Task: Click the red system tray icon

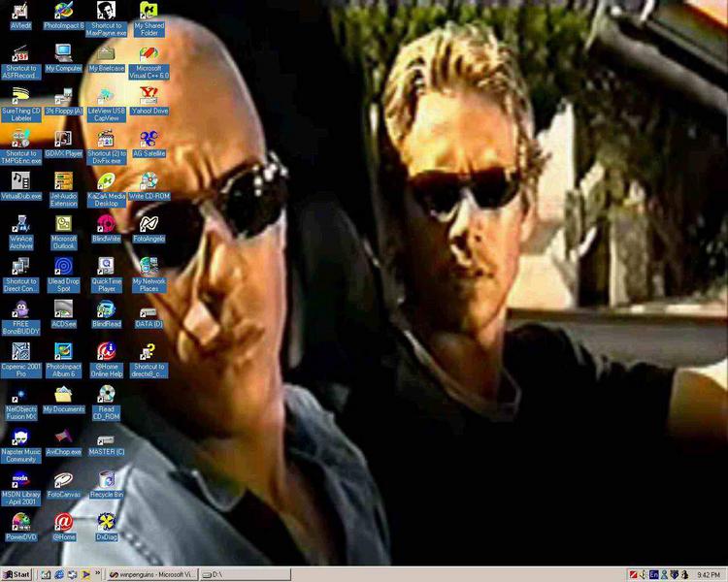Action: click(633, 574)
